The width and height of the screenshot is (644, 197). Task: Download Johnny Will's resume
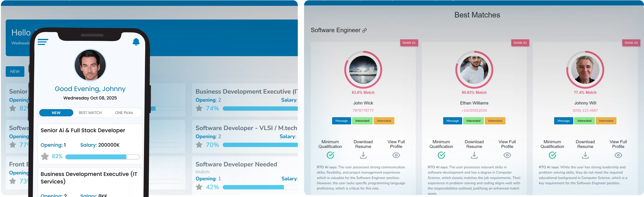tap(585, 155)
